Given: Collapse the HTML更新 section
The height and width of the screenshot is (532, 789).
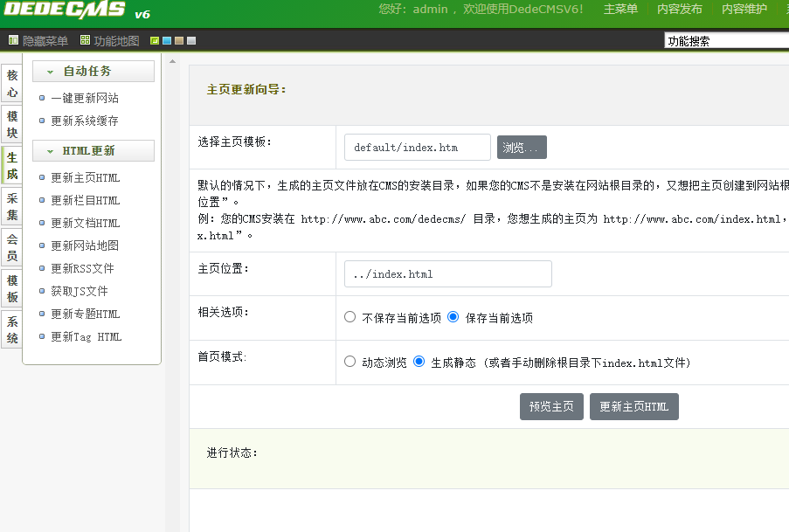Looking at the screenshot, I should point(93,150).
